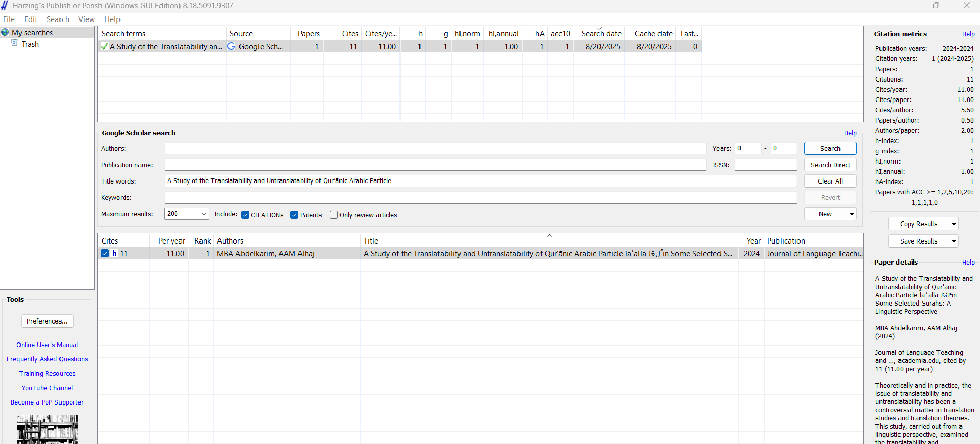This screenshot has height=444, width=980.
Task: Uncheck the result row checkbox for 11 cites
Action: tap(105, 253)
